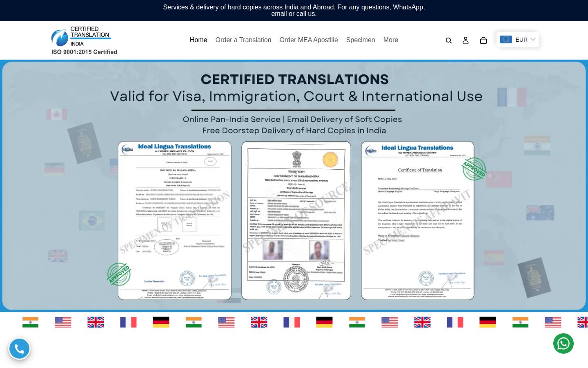This screenshot has width=588, height=368.
Task: Click the first France flag in flag strip
Action: tap(128, 322)
